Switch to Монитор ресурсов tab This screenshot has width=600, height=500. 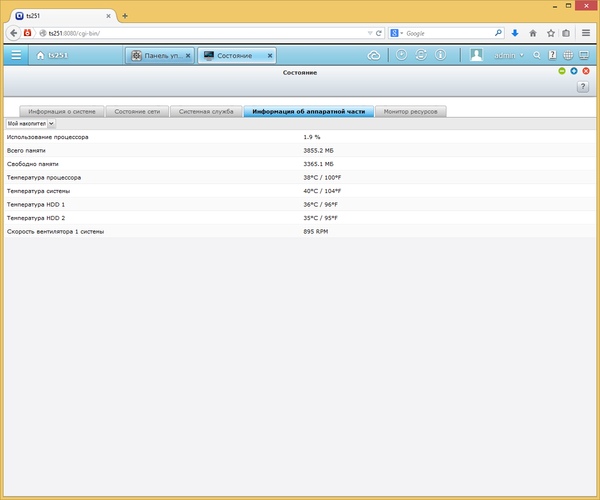(x=410, y=111)
